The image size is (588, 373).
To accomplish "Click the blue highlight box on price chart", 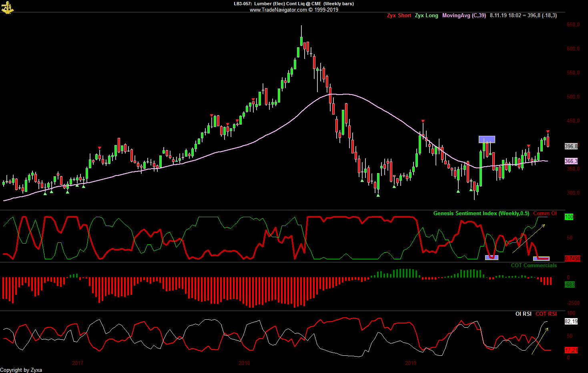I will click(487, 139).
